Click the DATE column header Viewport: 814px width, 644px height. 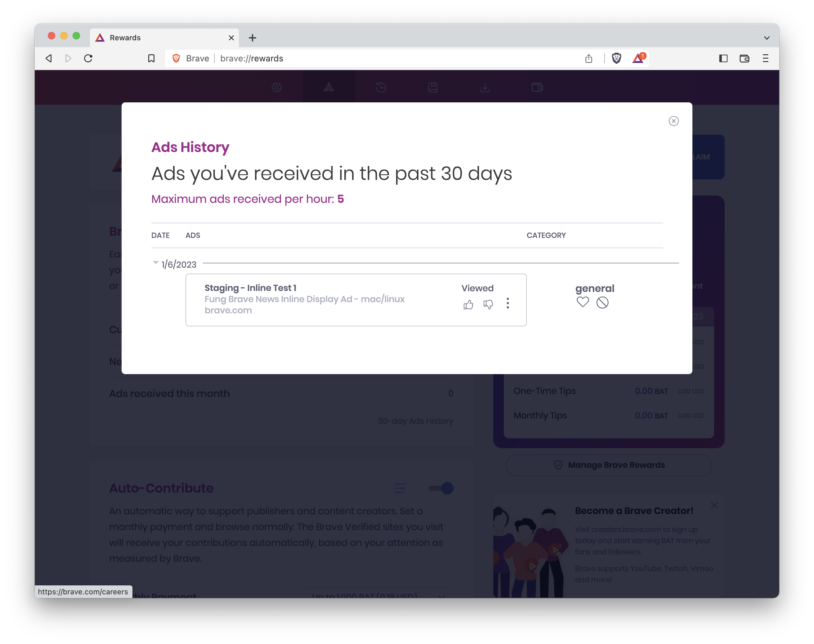[160, 235]
